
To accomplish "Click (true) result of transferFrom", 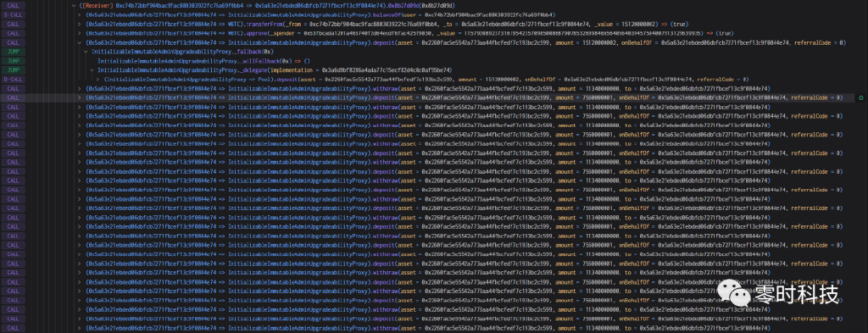I will tap(678, 24).
